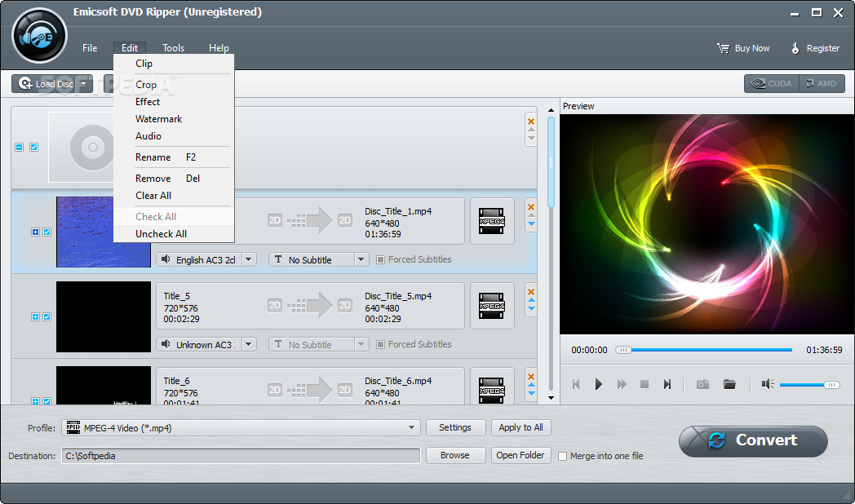Image resolution: width=855 pixels, height=504 pixels.
Task: Click MPEG4 format icon for Disc_Title_5
Action: (x=492, y=306)
